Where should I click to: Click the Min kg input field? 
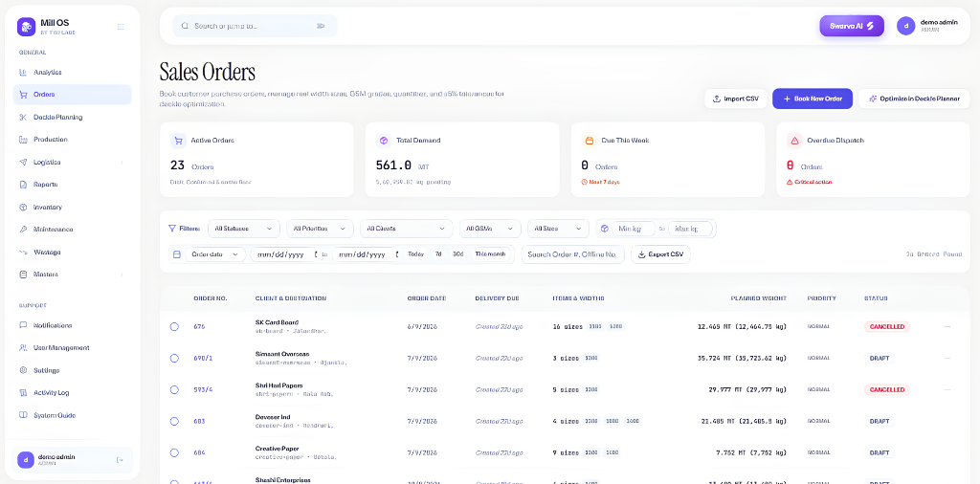(634, 229)
